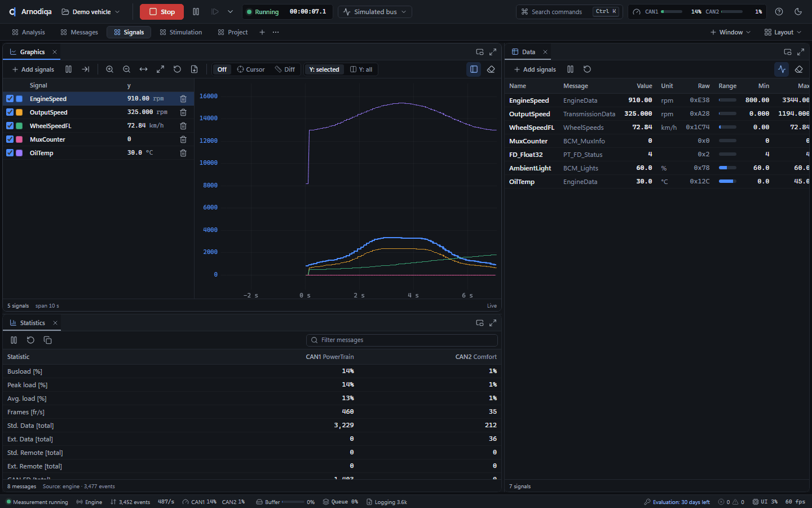
Task: Expand the start options chevron
Action: click(x=230, y=12)
